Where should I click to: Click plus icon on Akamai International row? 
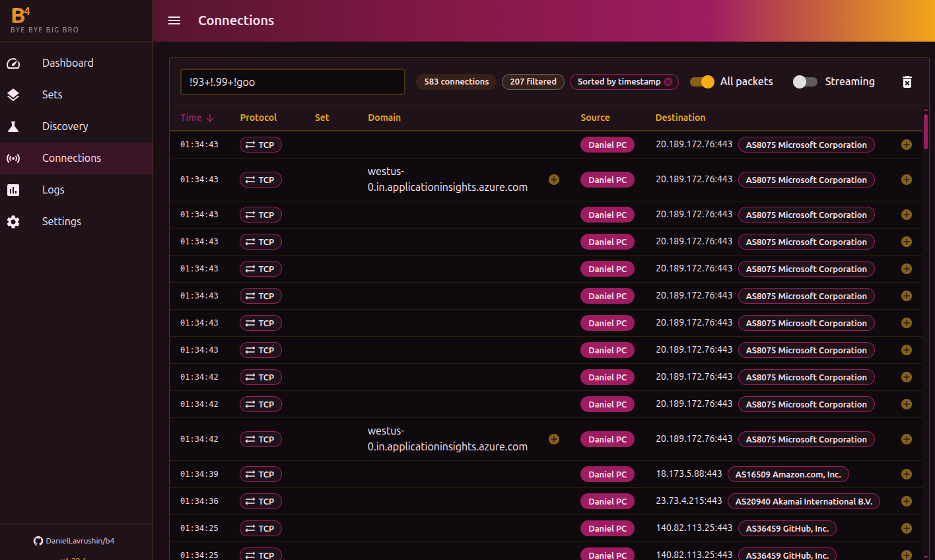tap(906, 501)
